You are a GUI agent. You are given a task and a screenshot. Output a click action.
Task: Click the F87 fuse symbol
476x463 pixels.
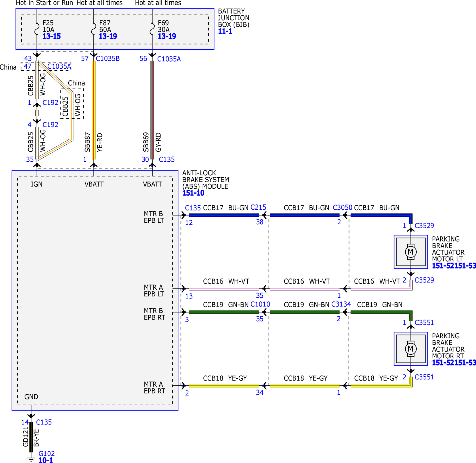coord(94,29)
